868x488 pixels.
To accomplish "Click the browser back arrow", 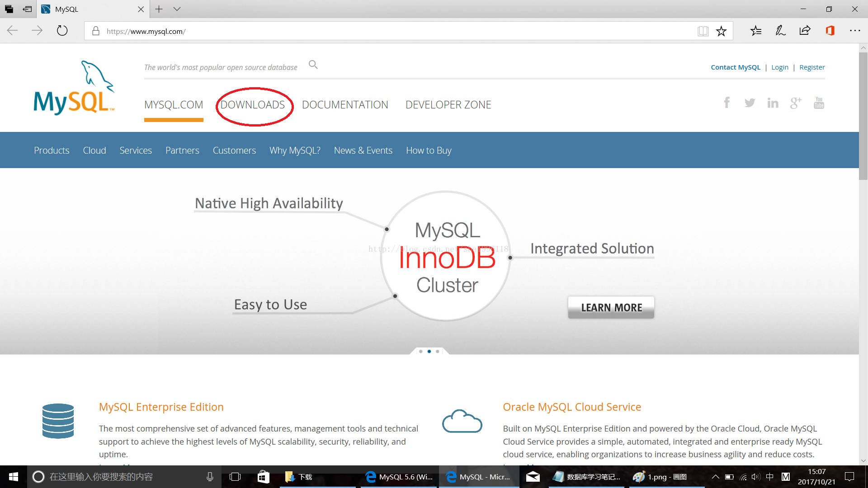I will pos(13,31).
